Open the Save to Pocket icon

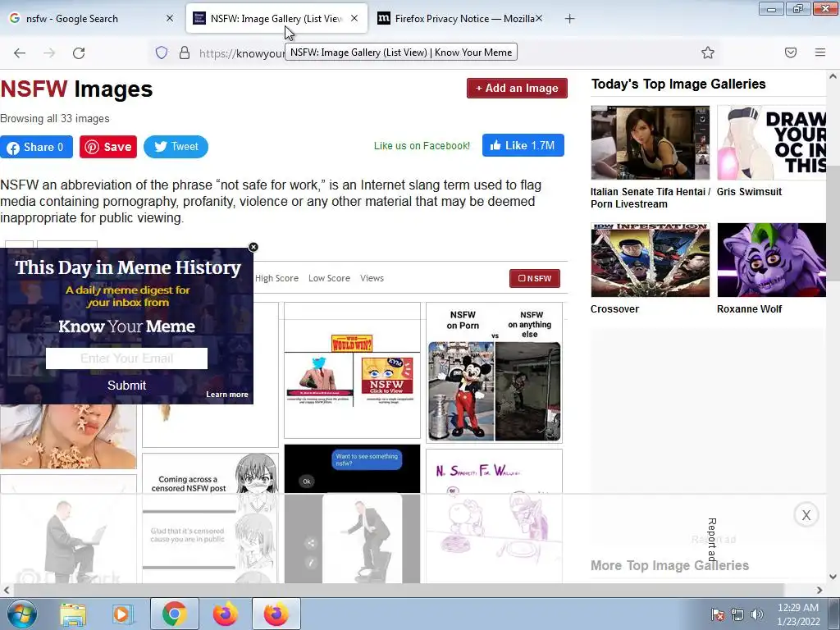[x=791, y=52]
